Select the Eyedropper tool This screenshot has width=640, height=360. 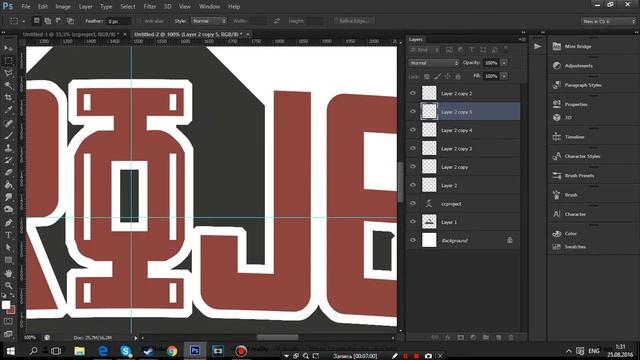pyautogui.click(x=8, y=110)
